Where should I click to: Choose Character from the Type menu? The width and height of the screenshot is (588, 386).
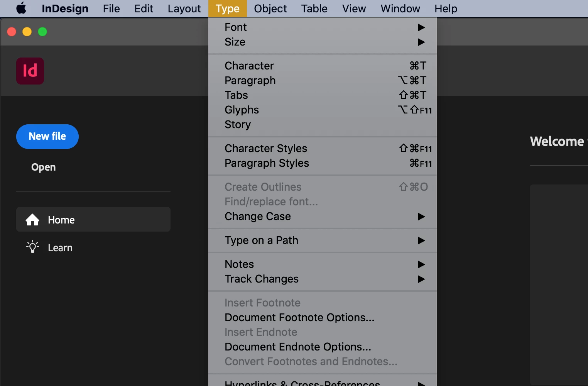[x=323, y=66]
